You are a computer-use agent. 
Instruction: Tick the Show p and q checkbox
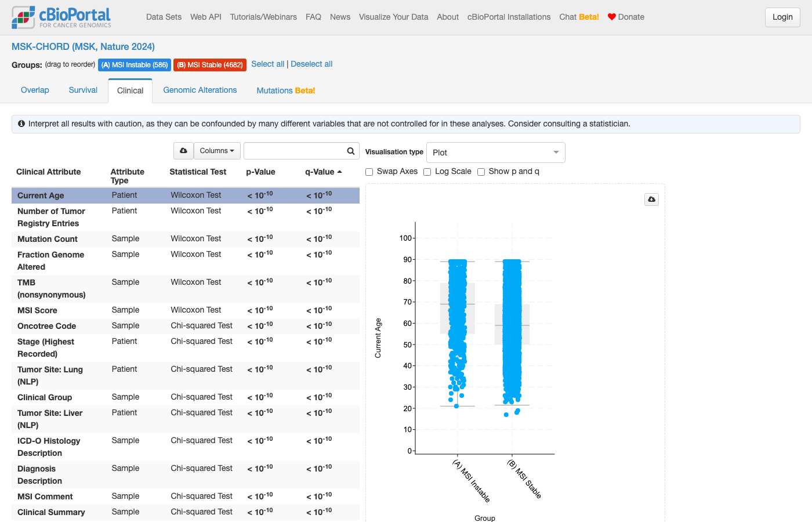click(481, 172)
